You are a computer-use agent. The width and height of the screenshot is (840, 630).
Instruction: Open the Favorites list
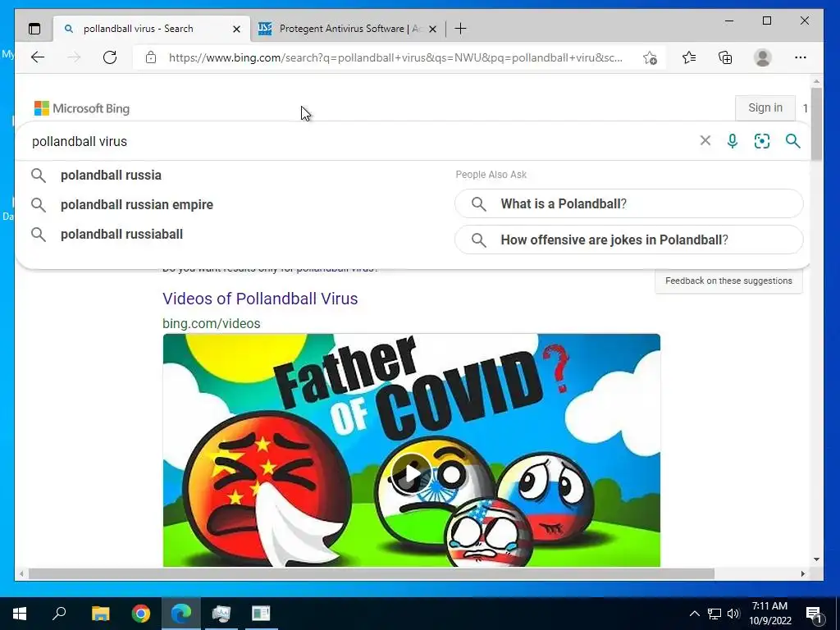coord(689,57)
